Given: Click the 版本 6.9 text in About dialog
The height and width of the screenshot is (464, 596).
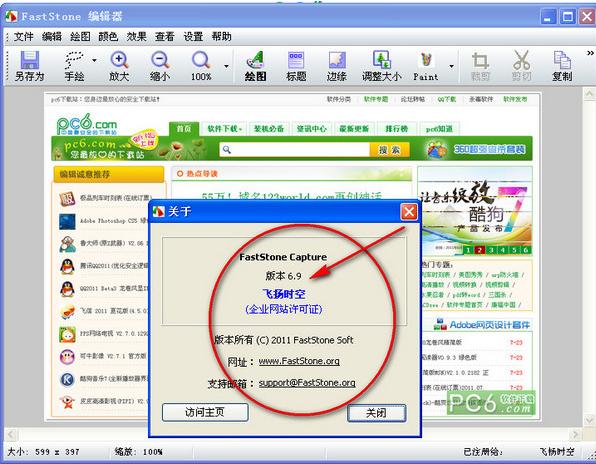Looking at the screenshot, I should pyautogui.click(x=283, y=276).
